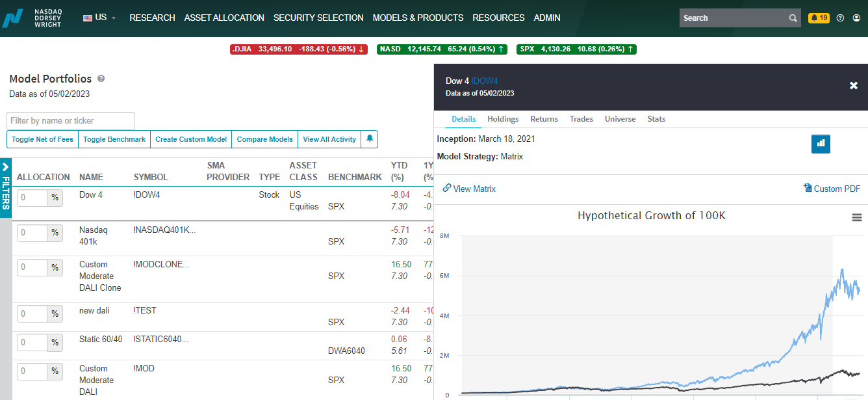868x400 pixels.
Task: Click the Model Portfolios help icon
Action: click(x=101, y=79)
